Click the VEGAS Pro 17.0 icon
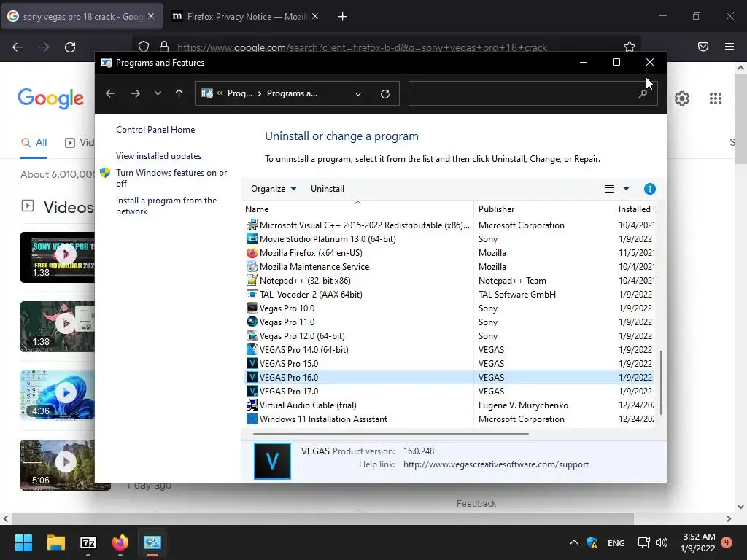The height and width of the screenshot is (560, 747). click(252, 392)
